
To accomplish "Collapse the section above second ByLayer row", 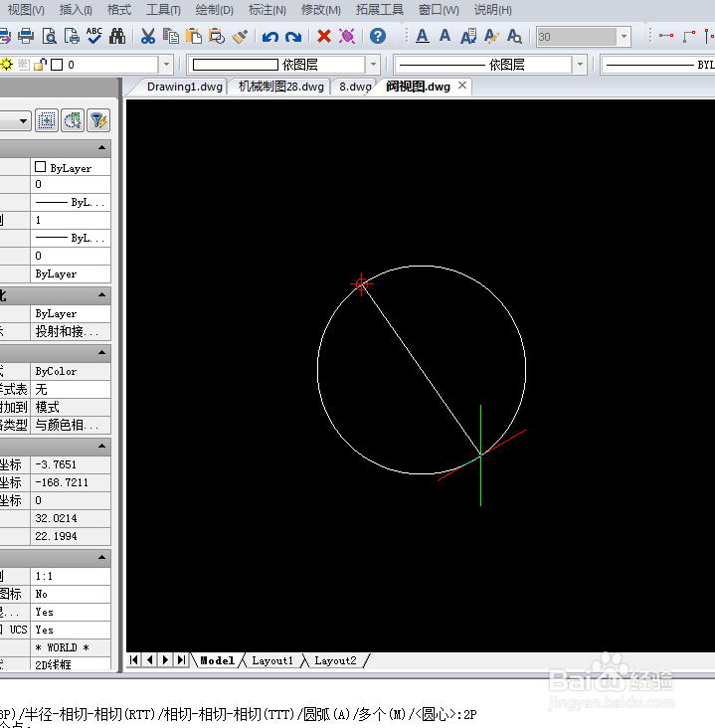I will point(101,294).
